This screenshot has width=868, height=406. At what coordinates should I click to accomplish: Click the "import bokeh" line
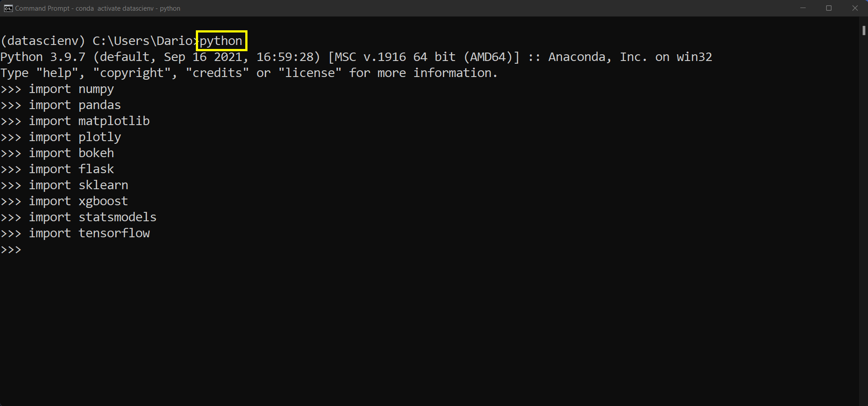[71, 153]
